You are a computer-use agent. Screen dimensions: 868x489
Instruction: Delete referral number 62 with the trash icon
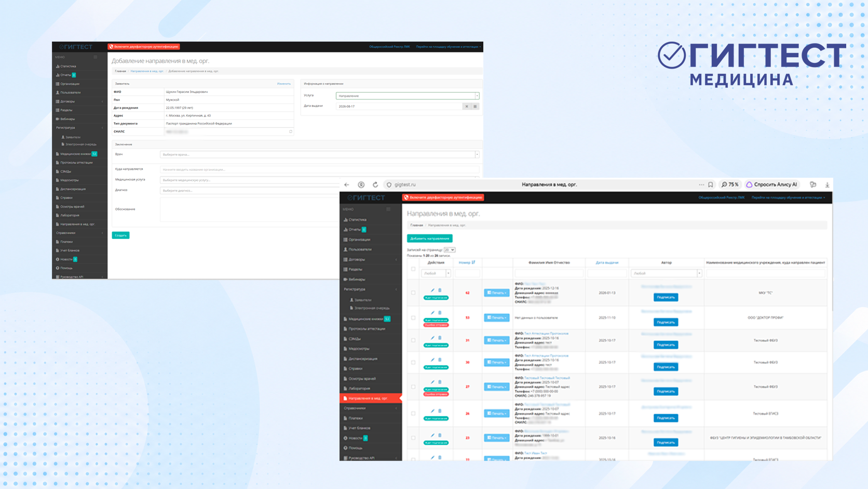click(x=440, y=290)
